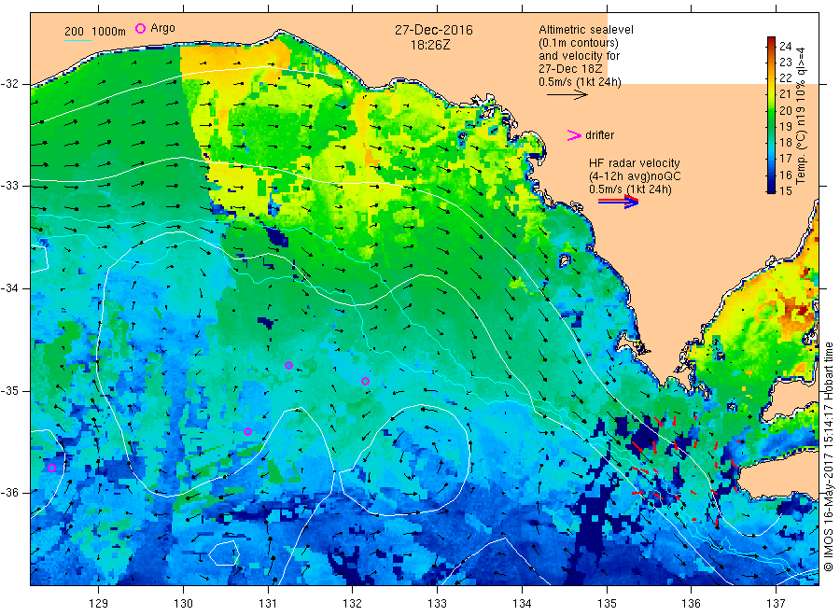The height and width of the screenshot is (616, 840).
Task: Click the latitude axis label "-35"
Action: pos(9,390)
